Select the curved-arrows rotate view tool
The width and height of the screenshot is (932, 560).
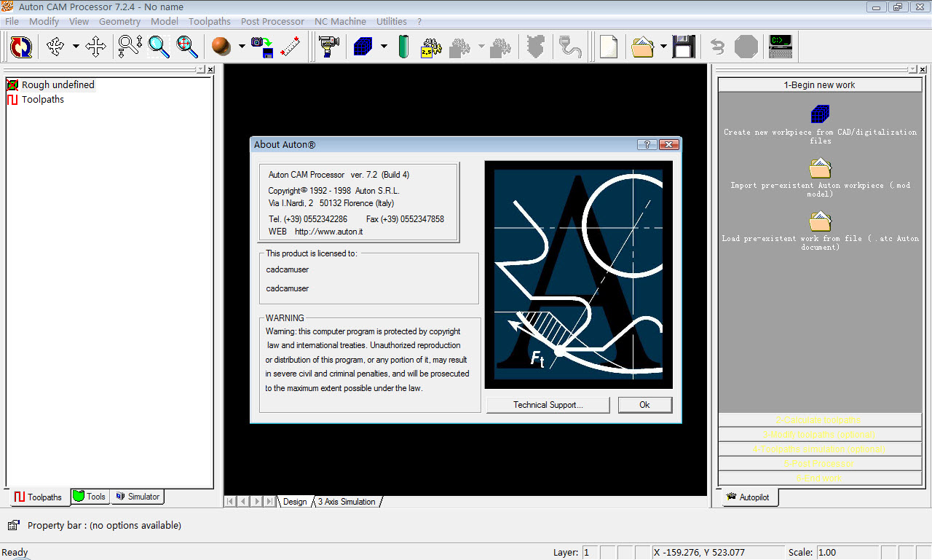55,47
